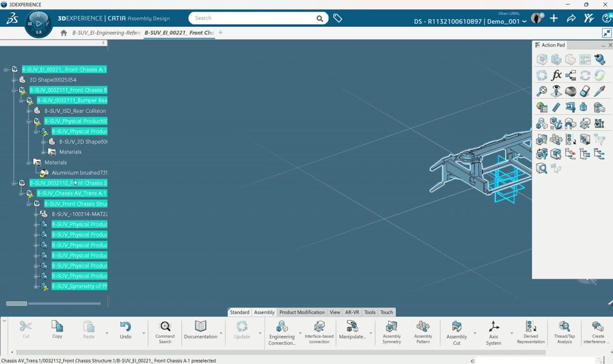Select Aluminium brushed735 material in tree

click(79, 173)
